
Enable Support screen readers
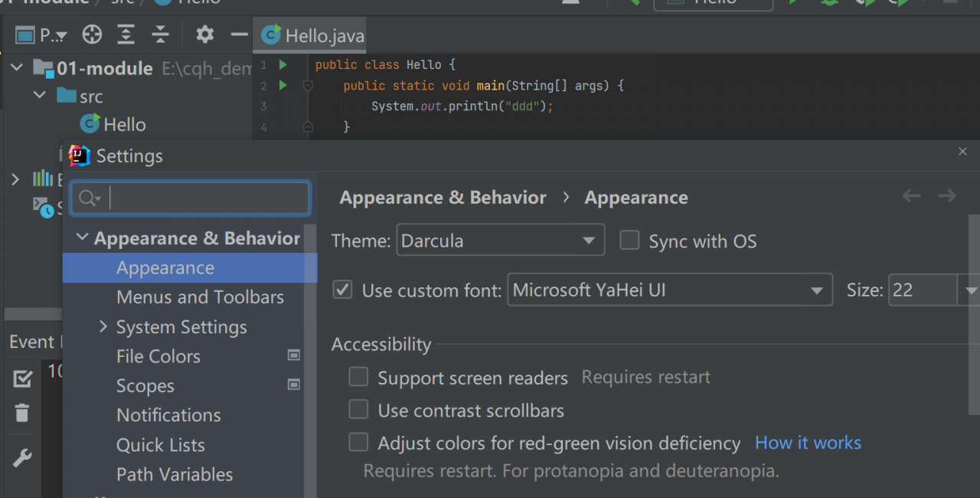pyautogui.click(x=358, y=377)
